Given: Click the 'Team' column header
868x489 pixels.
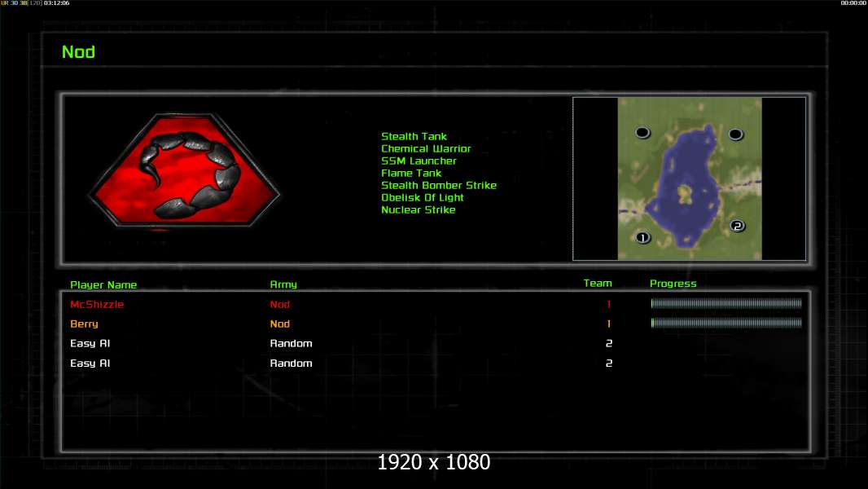Looking at the screenshot, I should [x=598, y=283].
